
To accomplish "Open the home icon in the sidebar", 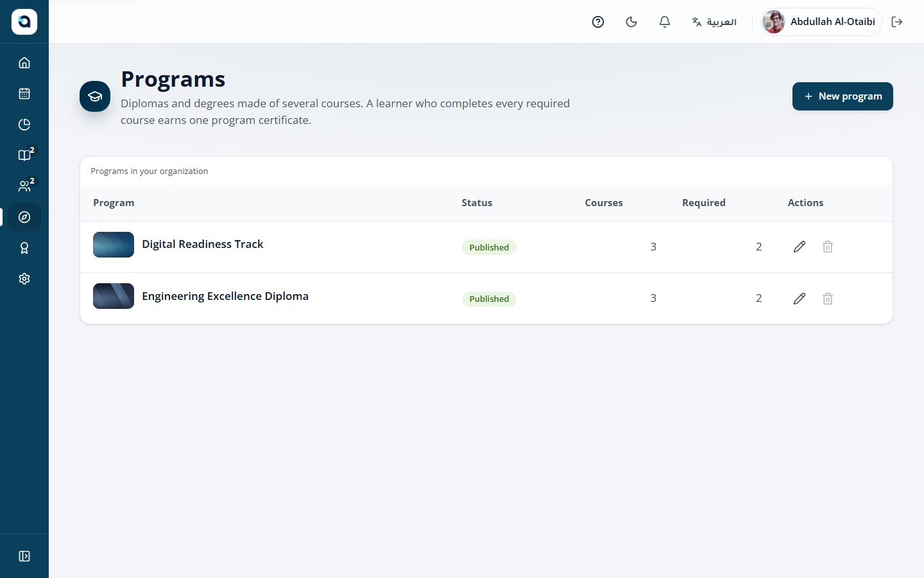I will click(24, 63).
